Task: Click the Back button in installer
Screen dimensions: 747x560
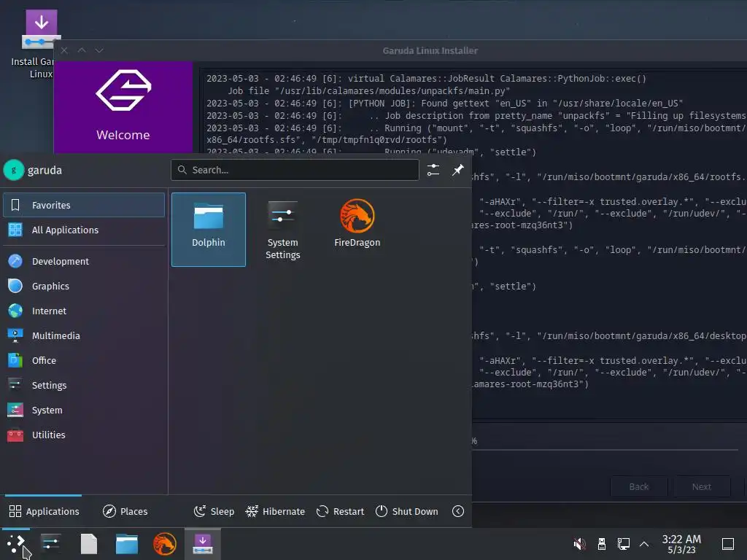Action: click(x=639, y=486)
